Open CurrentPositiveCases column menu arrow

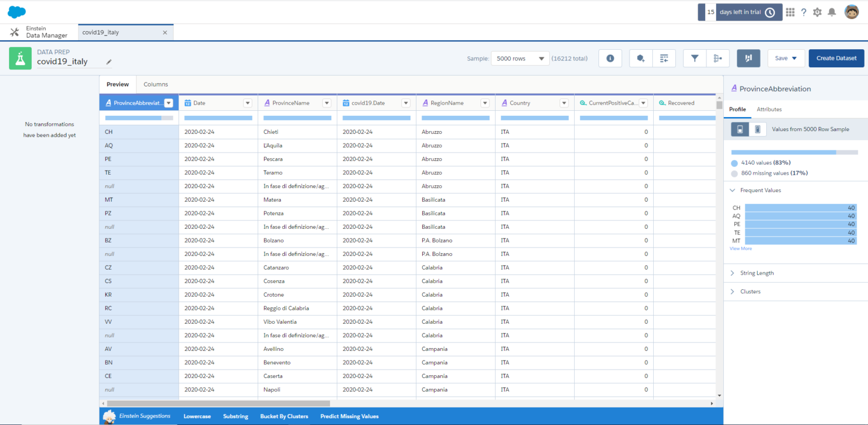(643, 103)
